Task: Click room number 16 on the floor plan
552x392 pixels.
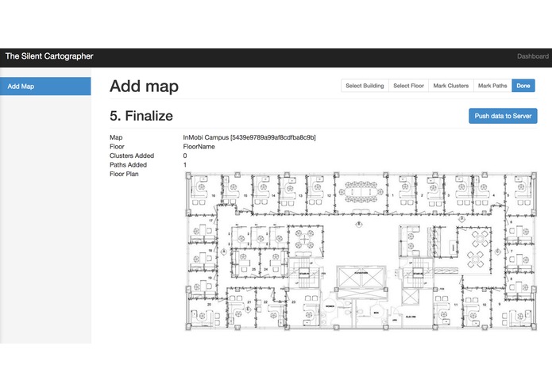Action: (214, 196)
